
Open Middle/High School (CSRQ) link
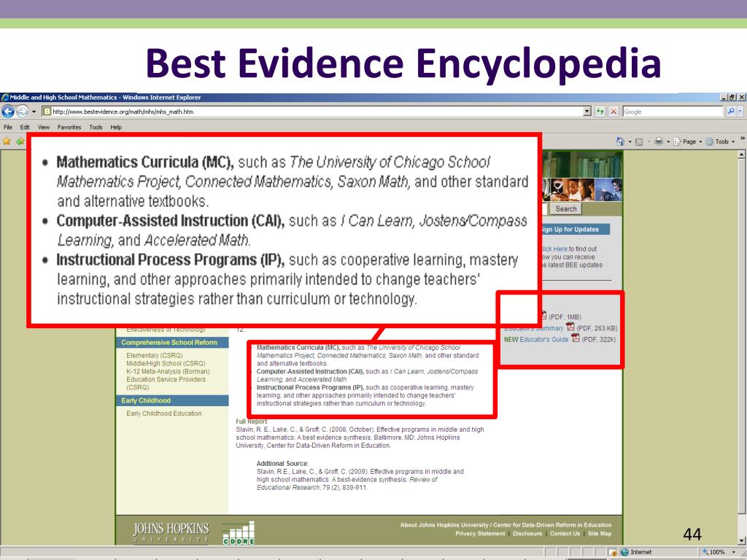click(166, 363)
